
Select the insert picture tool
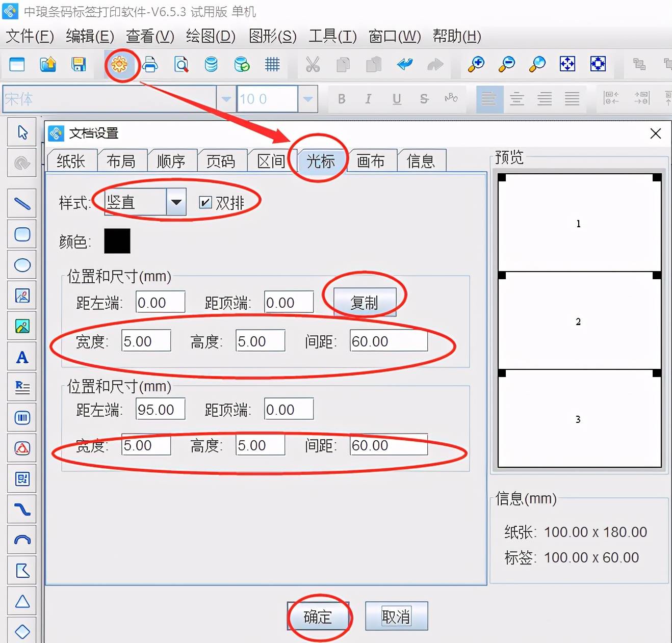click(x=22, y=326)
